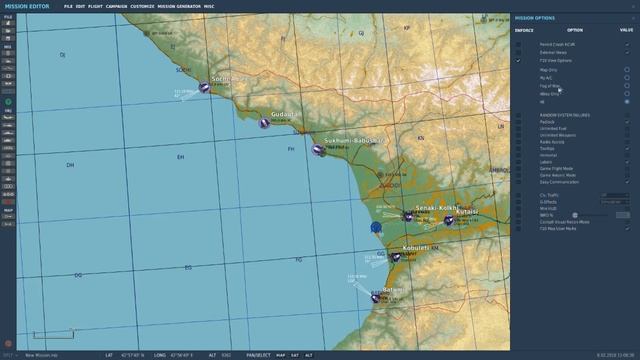Image resolution: width=640 pixels, height=360 pixels.
Task: Click the Kobuleti airfield marker
Action: click(395, 257)
